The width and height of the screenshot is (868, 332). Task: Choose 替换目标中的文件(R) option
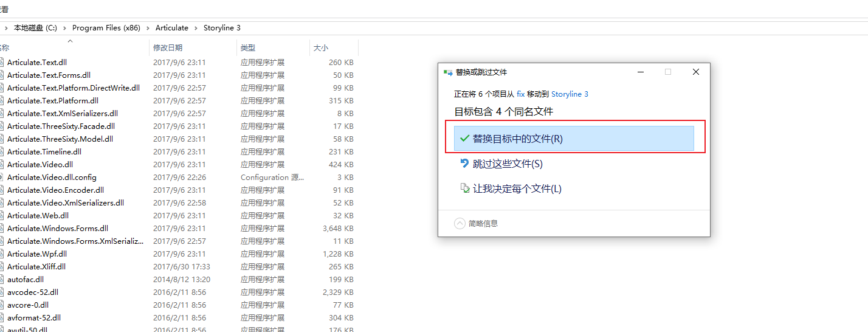pos(518,139)
